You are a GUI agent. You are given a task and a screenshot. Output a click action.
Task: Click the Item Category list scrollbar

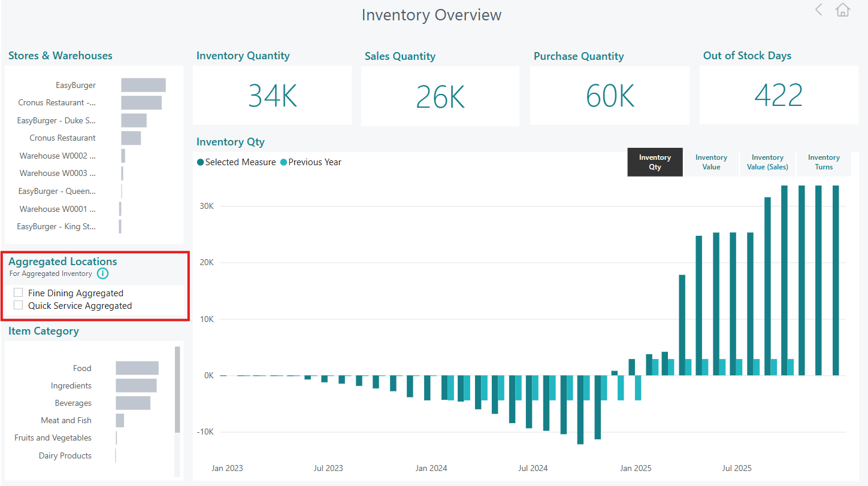coord(177,389)
